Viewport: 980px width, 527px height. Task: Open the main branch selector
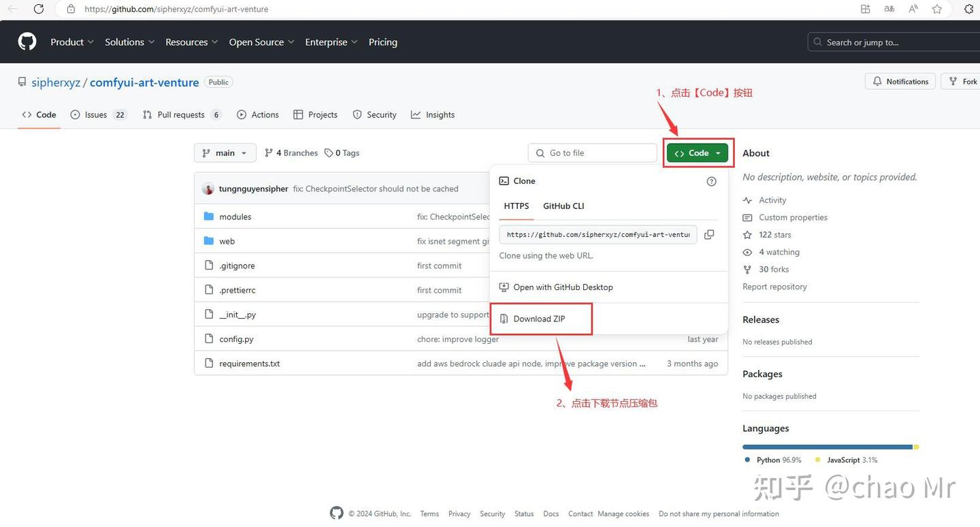click(x=225, y=153)
